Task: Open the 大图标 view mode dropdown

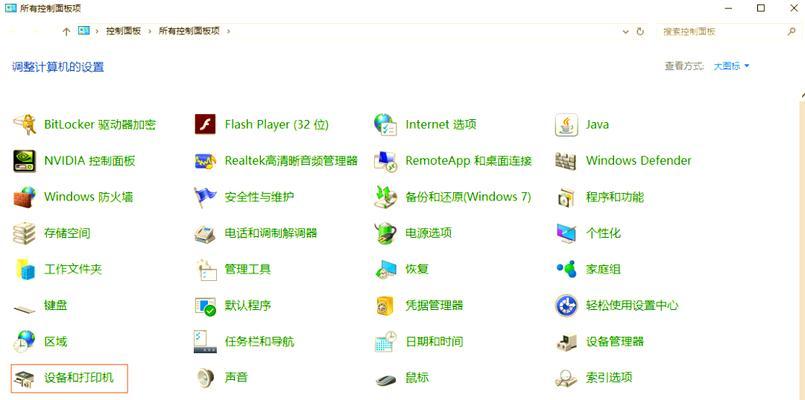Action: coord(732,66)
